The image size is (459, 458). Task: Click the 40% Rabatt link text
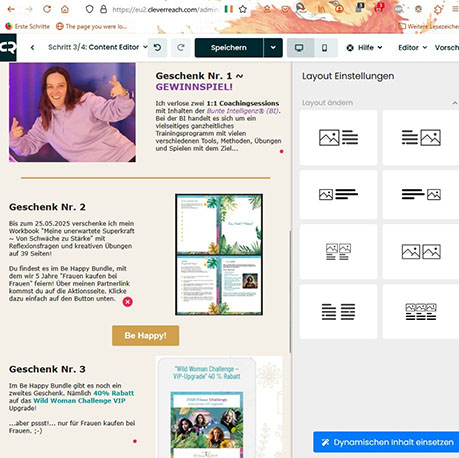[113, 393]
